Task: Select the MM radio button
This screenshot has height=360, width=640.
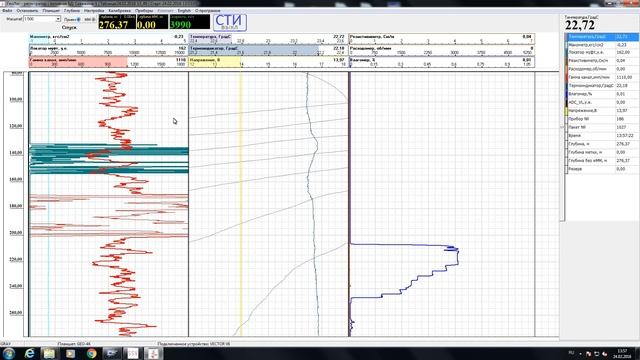Action: (93, 20)
